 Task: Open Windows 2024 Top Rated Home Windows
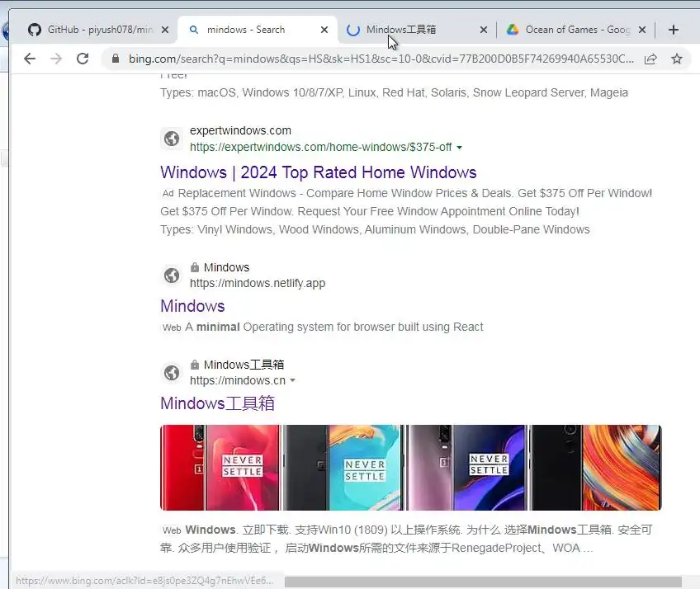pos(319,172)
